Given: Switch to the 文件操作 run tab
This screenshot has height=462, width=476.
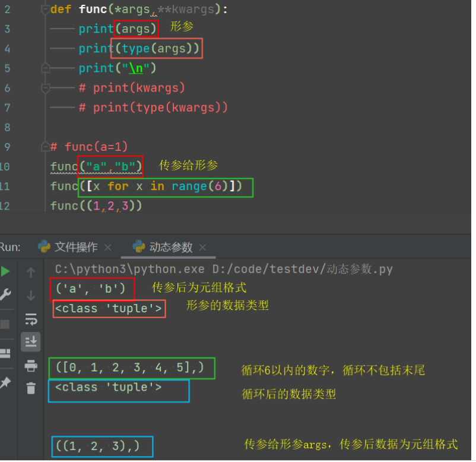Looking at the screenshot, I should pyautogui.click(x=76, y=247).
